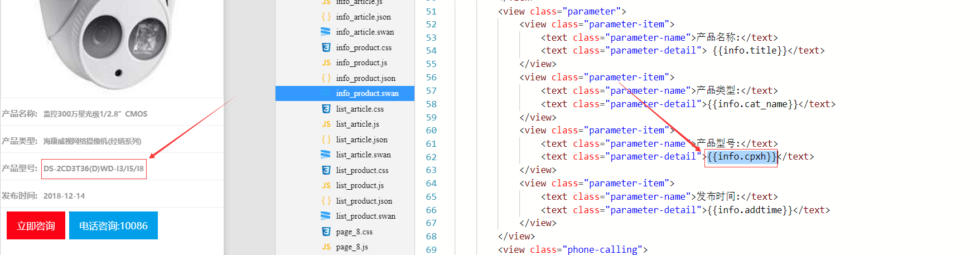
Task: Select list_article.swan in the file tree
Action: pos(363,155)
